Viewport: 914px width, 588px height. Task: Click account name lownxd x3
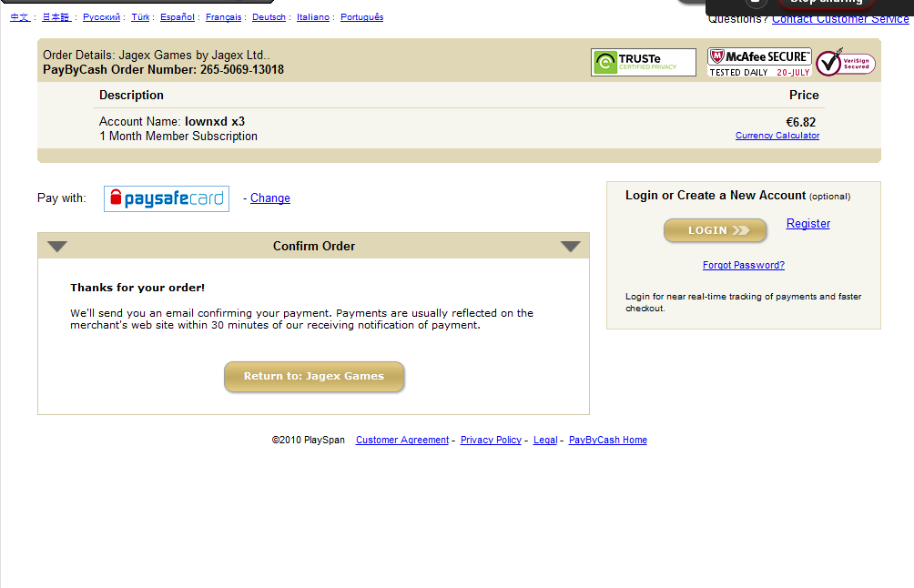point(215,122)
